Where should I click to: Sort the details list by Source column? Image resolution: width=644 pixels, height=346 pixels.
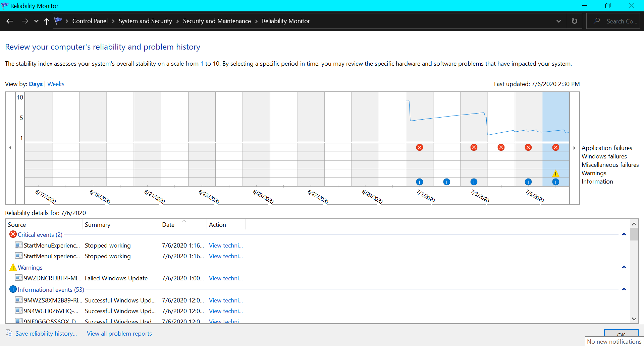pyautogui.click(x=44, y=225)
